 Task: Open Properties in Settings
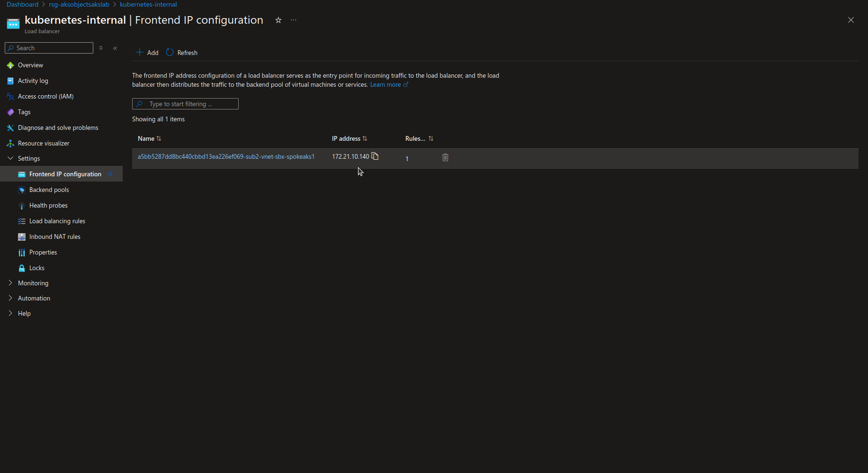(x=43, y=252)
